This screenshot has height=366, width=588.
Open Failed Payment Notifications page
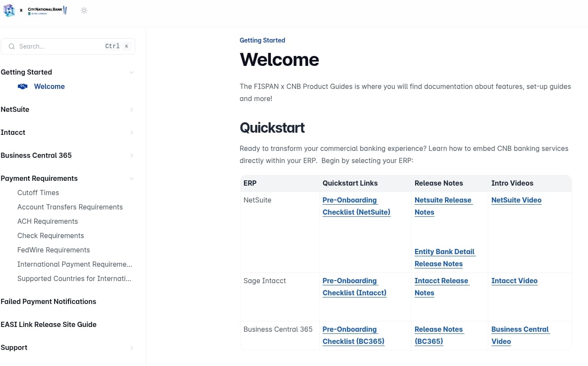tap(49, 301)
